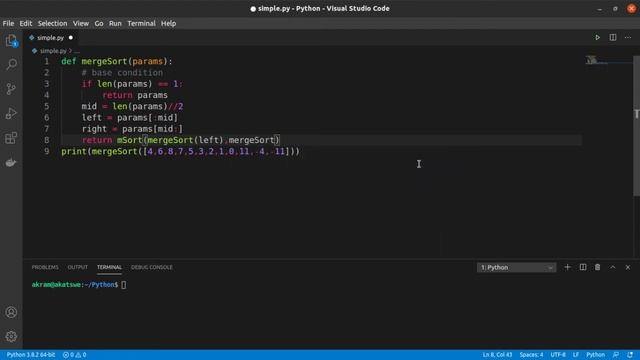Viewport: 640px width, 360px height.
Task: Click into the terminal prompt line
Action: (x=79, y=285)
